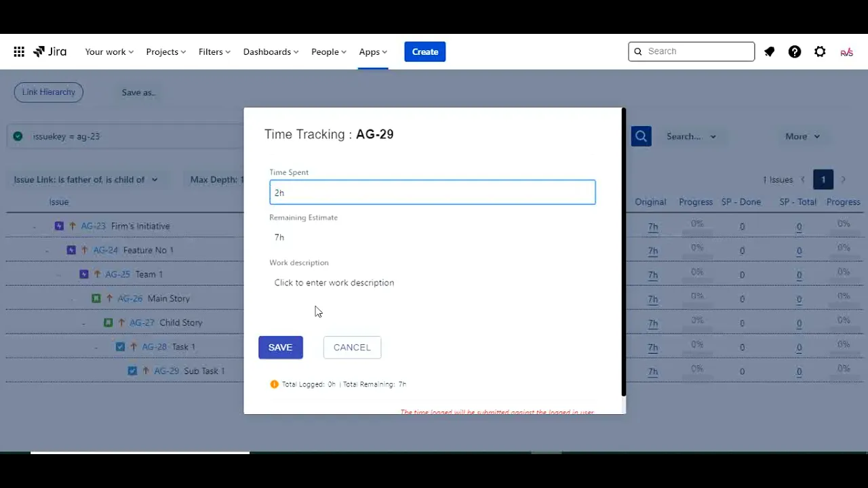
Task: Click the CANCEL button
Action: coord(352,347)
